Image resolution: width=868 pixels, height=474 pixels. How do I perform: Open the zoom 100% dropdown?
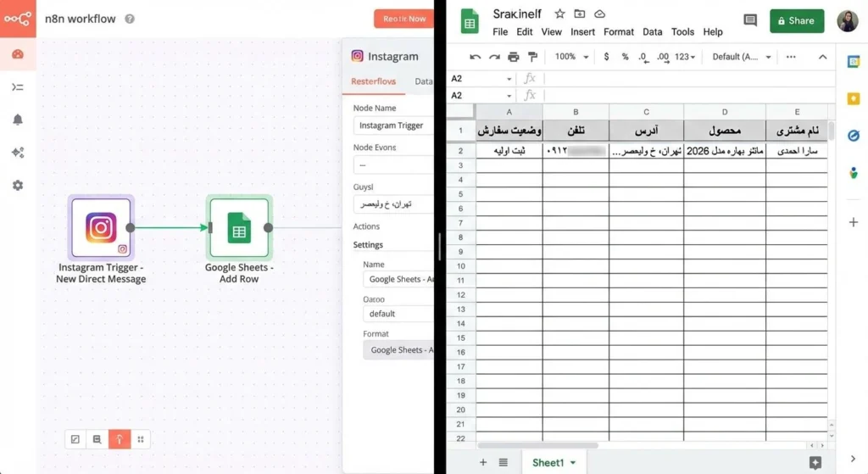coord(571,57)
